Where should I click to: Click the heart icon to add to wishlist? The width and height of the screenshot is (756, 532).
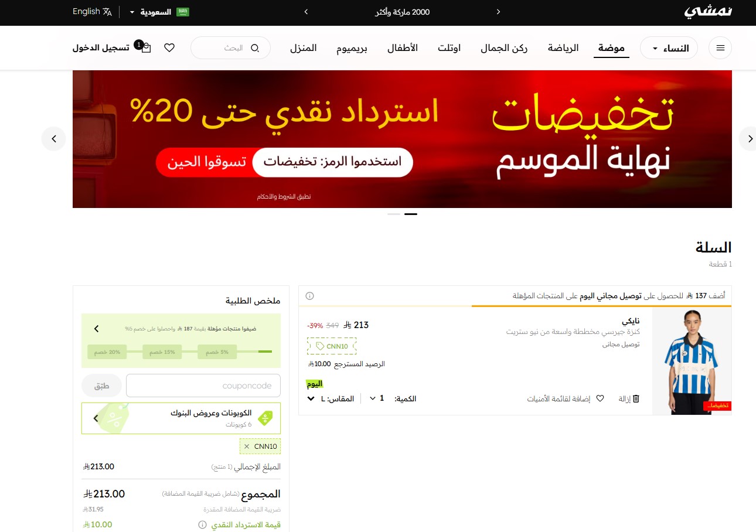tap(600, 398)
